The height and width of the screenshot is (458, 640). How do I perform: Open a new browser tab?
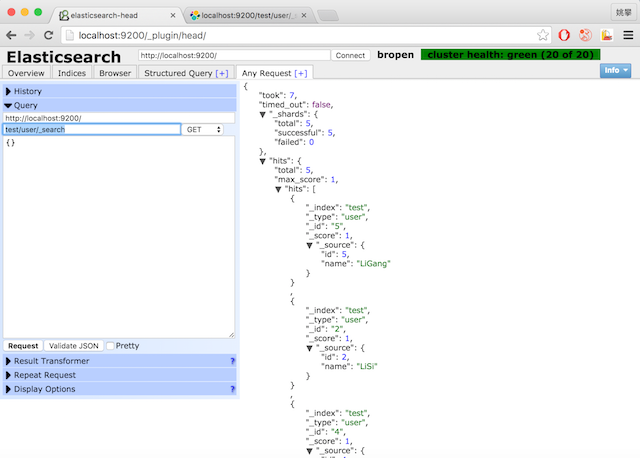(328, 16)
